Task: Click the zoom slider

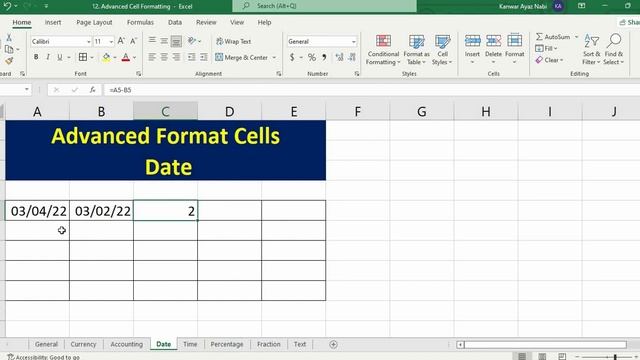Action: click(x=608, y=357)
